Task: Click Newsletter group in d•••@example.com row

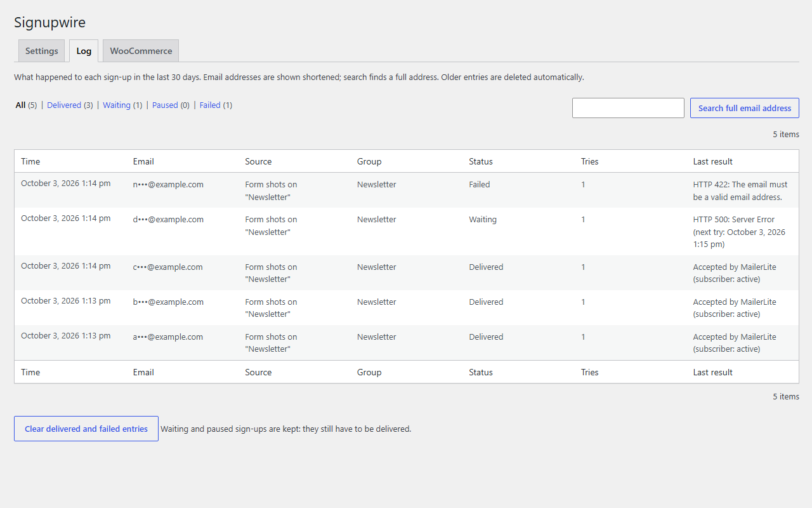Action: pos(376,220)
